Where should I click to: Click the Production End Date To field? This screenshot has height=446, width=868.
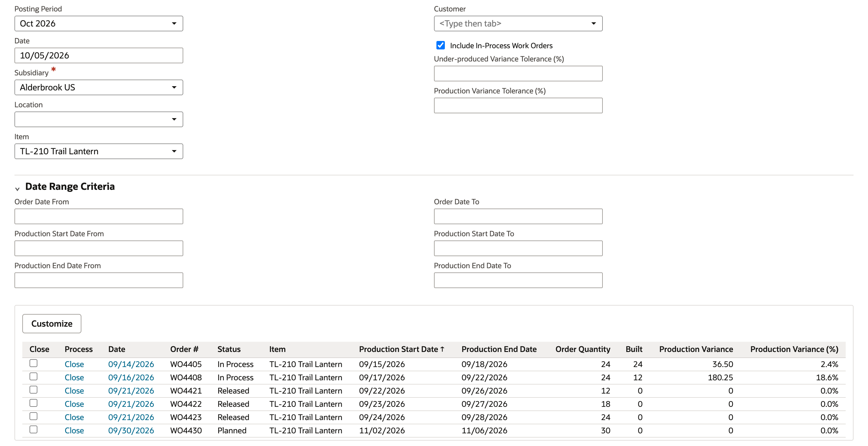tap(518, 280)
